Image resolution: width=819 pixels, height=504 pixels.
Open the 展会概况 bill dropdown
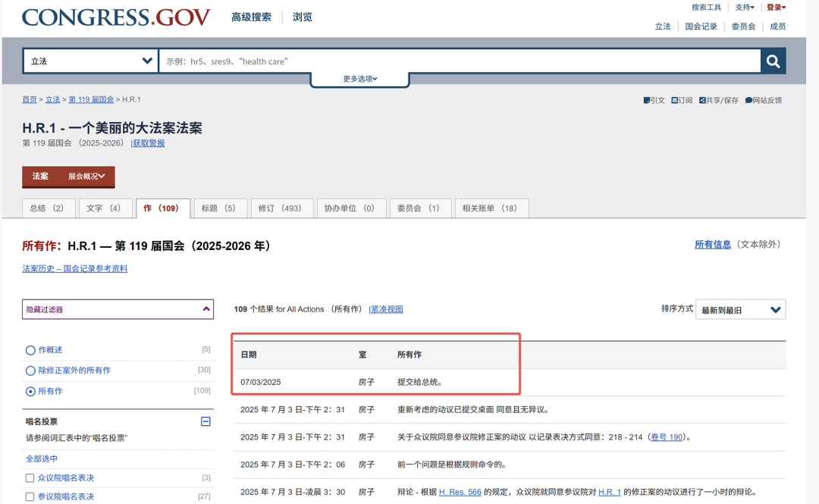[86, 177]
